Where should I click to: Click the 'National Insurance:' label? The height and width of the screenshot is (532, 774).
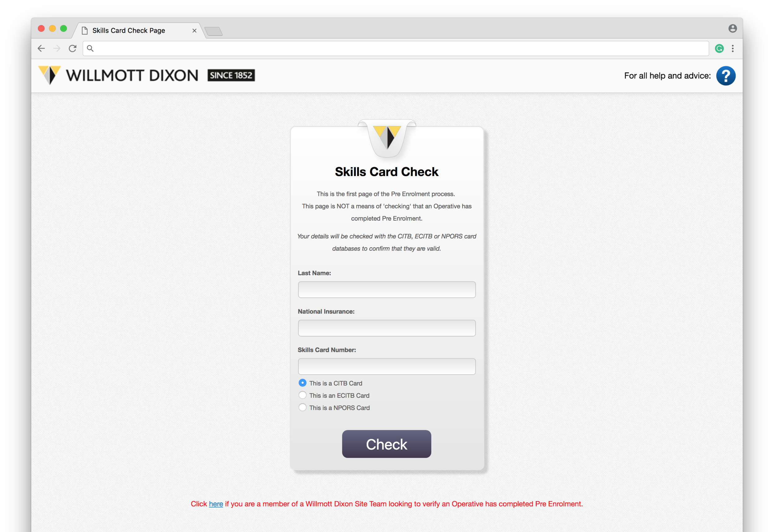(326, 311)
